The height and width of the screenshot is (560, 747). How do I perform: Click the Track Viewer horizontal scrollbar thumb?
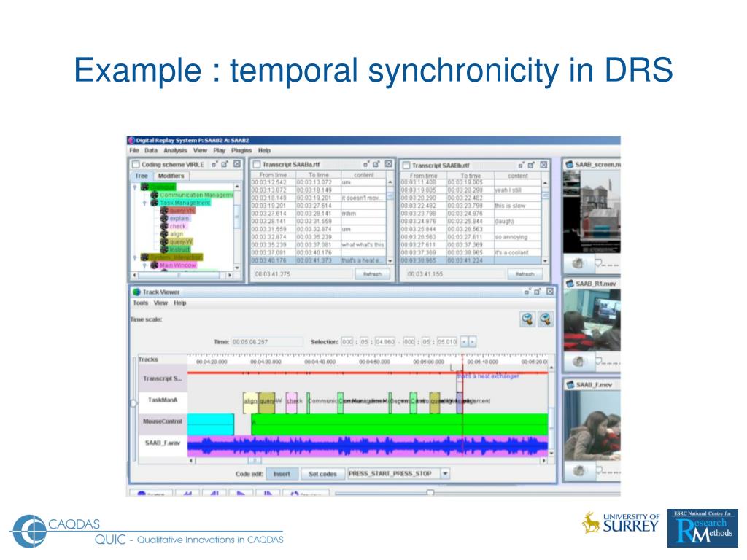pyautogui.click(x=255, y=461)
